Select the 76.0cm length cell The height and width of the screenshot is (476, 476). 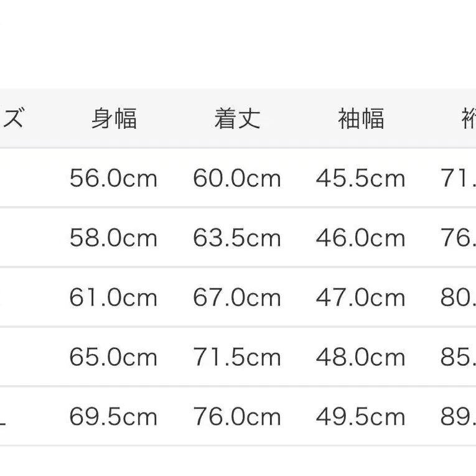click(237, 417)
